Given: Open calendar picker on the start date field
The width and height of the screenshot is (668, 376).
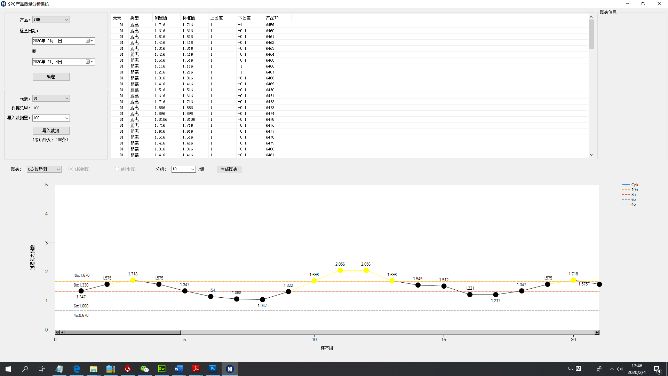Looking at the screenshot, I should (89, 41).
